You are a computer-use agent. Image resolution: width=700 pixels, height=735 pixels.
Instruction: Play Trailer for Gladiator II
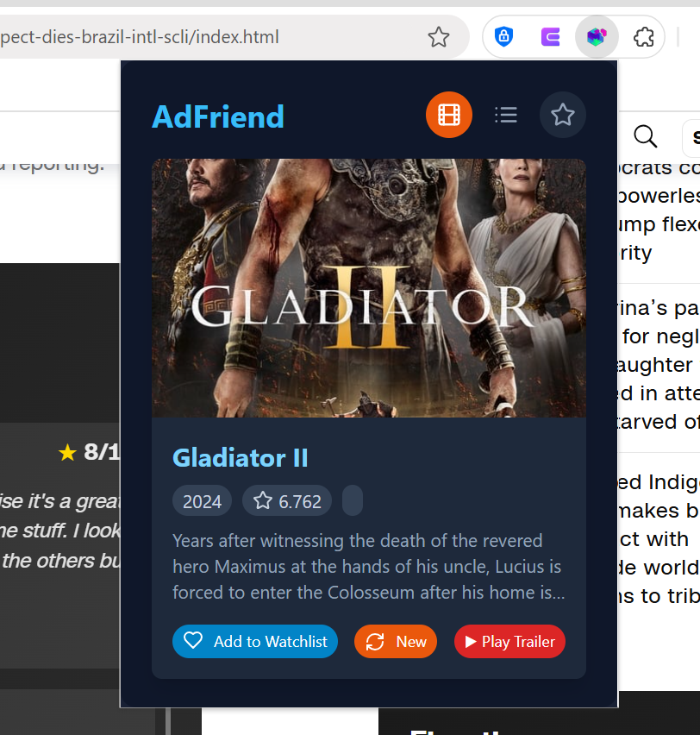[509, 641]
